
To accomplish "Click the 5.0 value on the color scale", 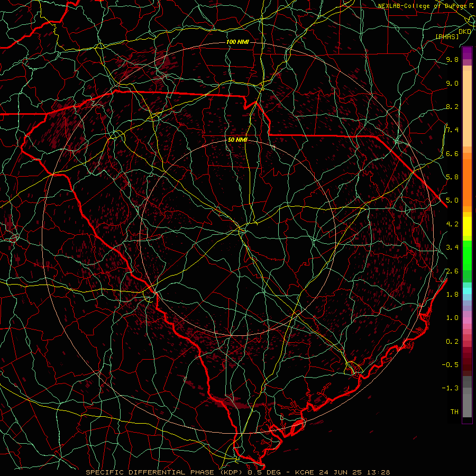I will [452, 200].
